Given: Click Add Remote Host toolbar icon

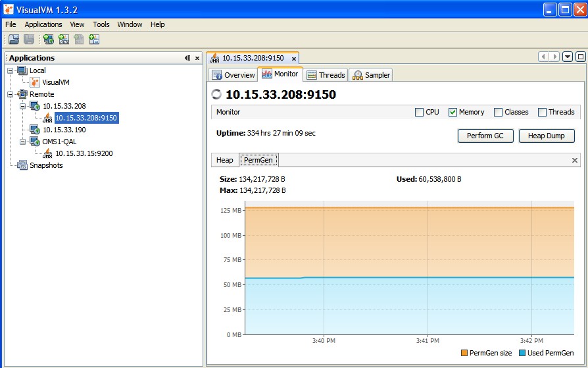Looking at the screenshot, I should click(49, 39).
